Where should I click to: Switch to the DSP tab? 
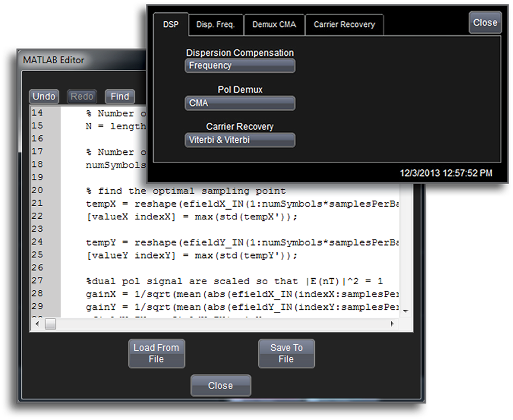[x=171, y=25]
